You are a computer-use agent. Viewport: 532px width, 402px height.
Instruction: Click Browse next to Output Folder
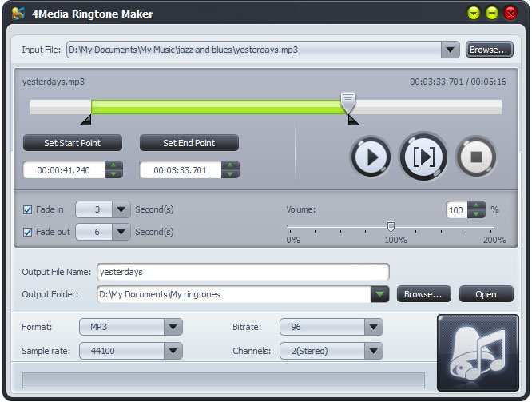pyautogui.click(x=424, y=294)
